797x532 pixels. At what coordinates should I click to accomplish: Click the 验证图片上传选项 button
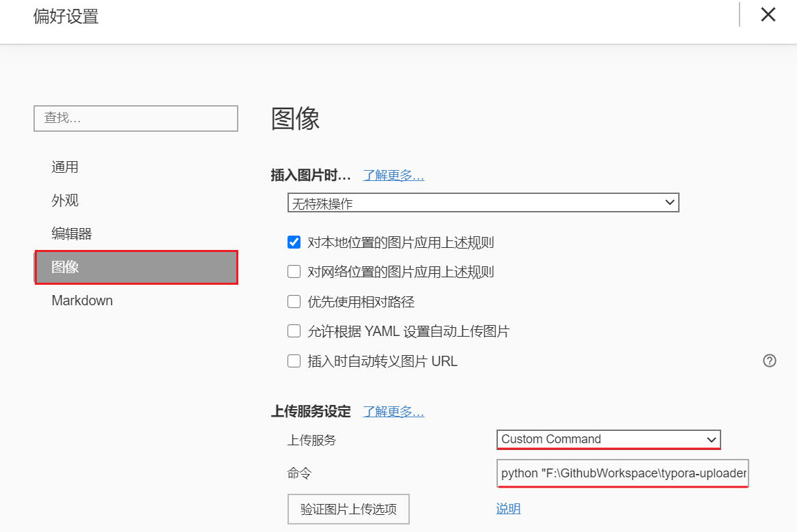[349, 509]
